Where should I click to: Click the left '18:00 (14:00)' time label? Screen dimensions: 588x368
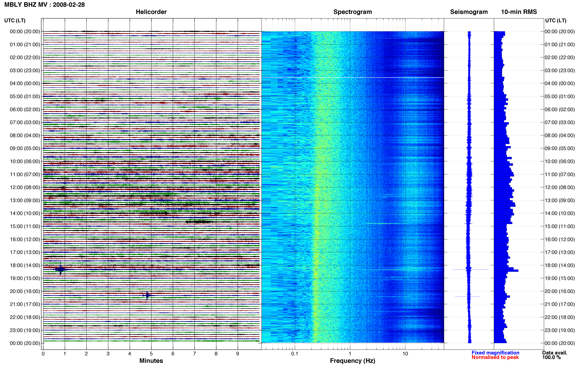click(x=25, y=265)
